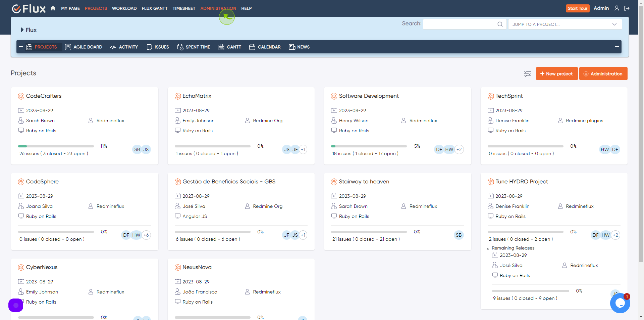The width and height of the screenshot is (644, 320).
Task: Click the Stairway to heaven cube icon
Action: (334, 182)
